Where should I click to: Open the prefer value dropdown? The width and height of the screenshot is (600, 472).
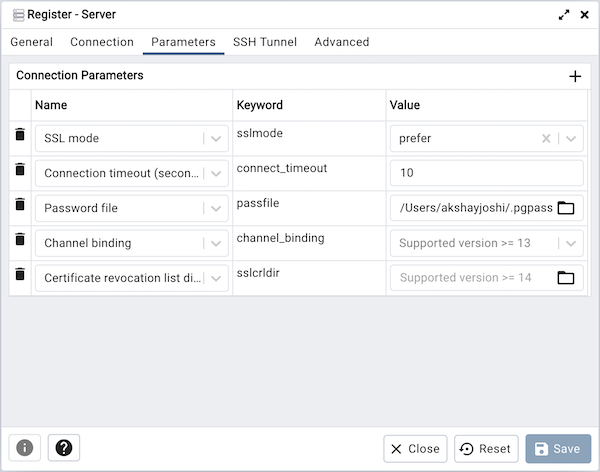click(x=571, y=139)
